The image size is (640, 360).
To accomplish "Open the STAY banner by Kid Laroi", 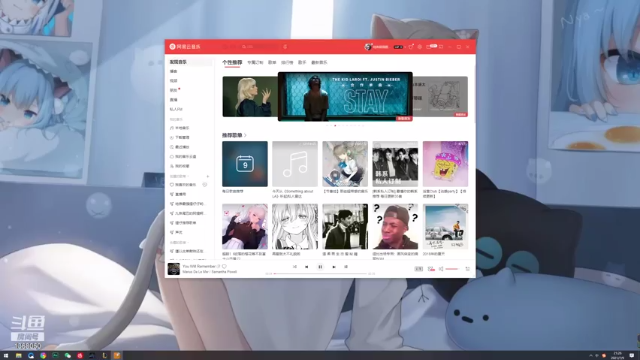I will [x=345, y=97].
